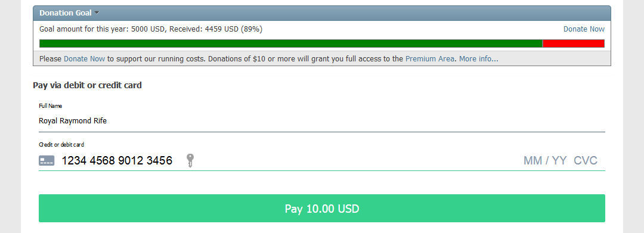Screen dimensions: 644x233
Task: Open the More info... link
Action: (x=478, y=58)
